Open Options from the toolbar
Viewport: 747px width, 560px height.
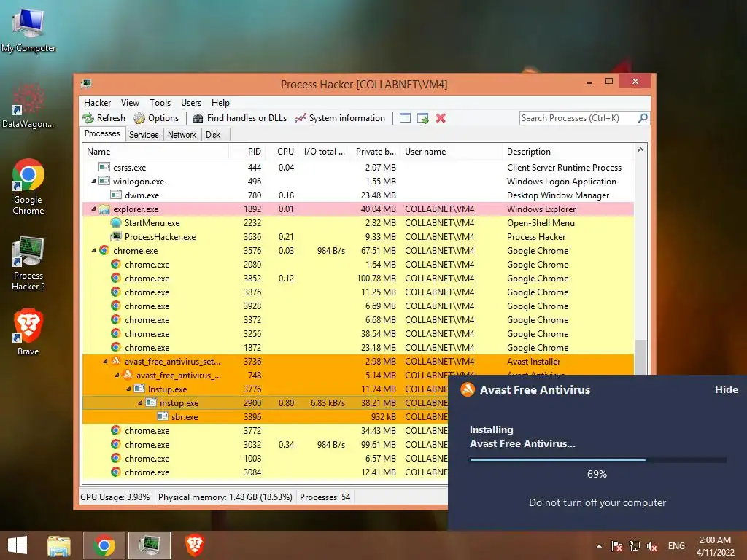pos(156,118)
